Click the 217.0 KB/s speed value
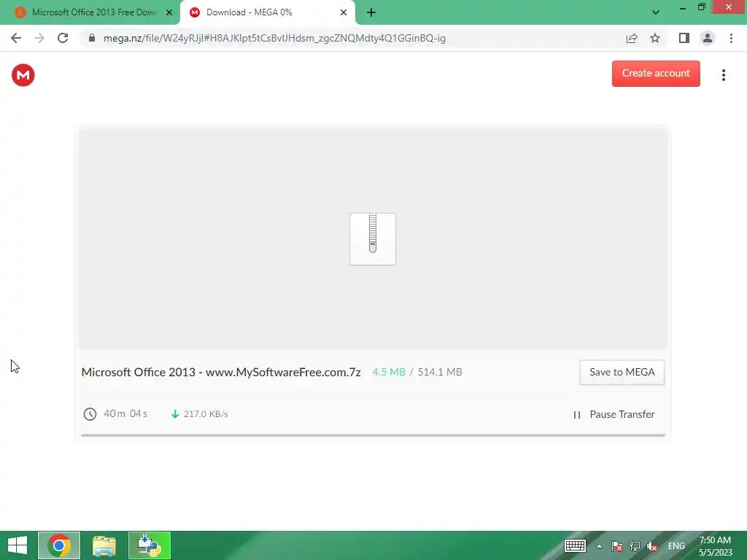This screenshot has height=560, width=747. (x=206, y=414)
